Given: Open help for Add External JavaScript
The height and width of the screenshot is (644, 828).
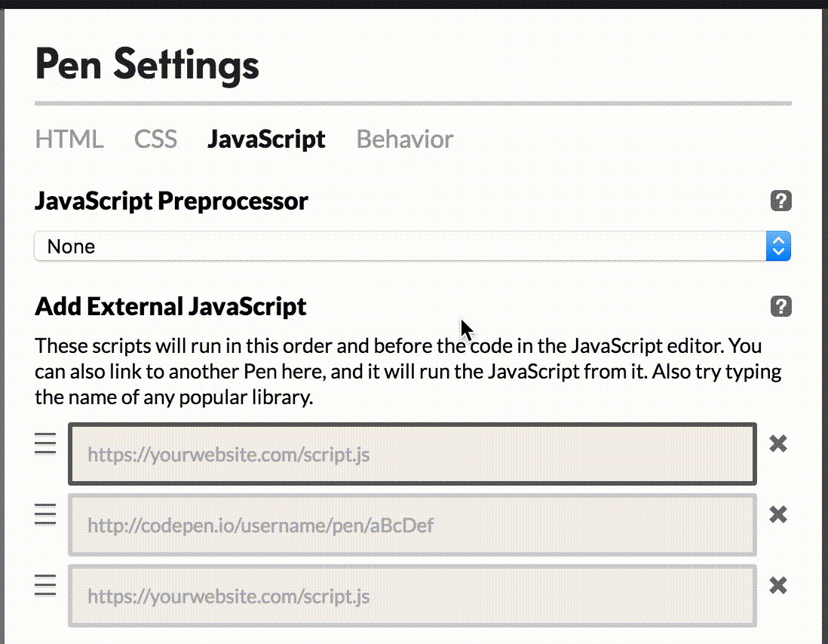Looking at the screenshot, I should [x=780, y=306].
